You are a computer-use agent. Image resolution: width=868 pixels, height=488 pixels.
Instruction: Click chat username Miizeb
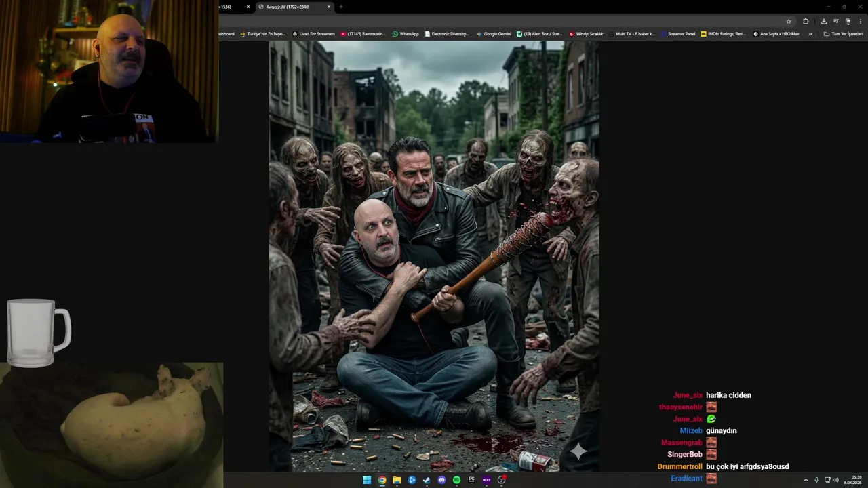[x=691, y=431]
